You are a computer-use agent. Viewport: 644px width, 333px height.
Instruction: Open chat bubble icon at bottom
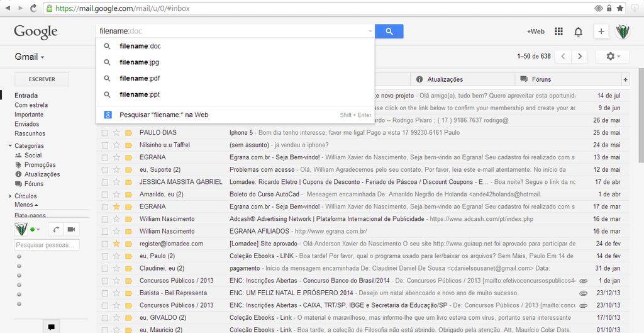[x=52, y=327]
